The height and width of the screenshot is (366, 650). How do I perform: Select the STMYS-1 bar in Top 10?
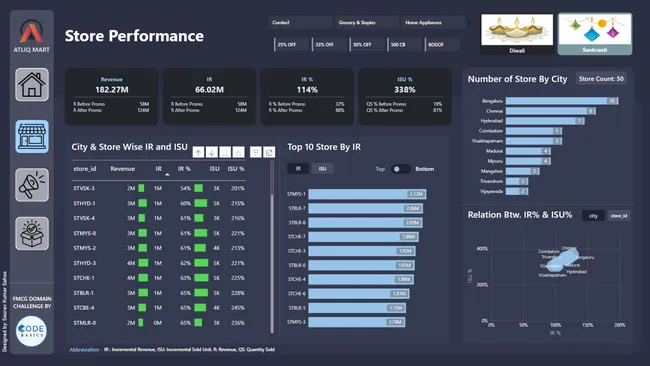(367, 194)
